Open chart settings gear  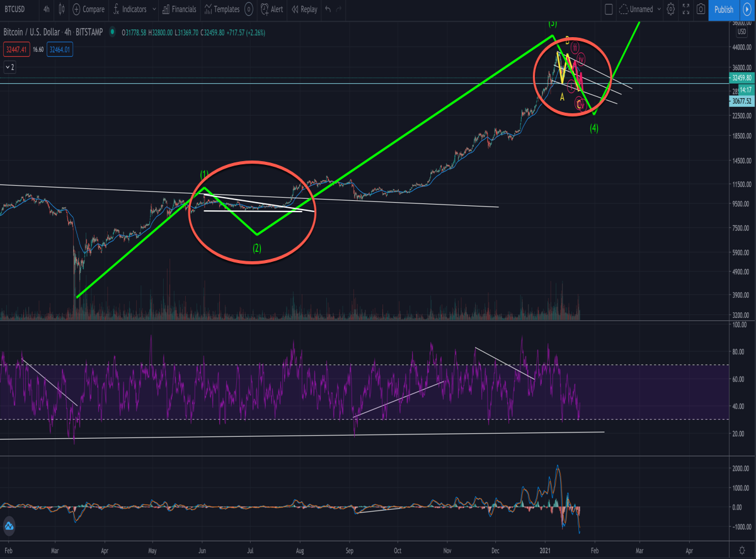[x=671, y=9]
